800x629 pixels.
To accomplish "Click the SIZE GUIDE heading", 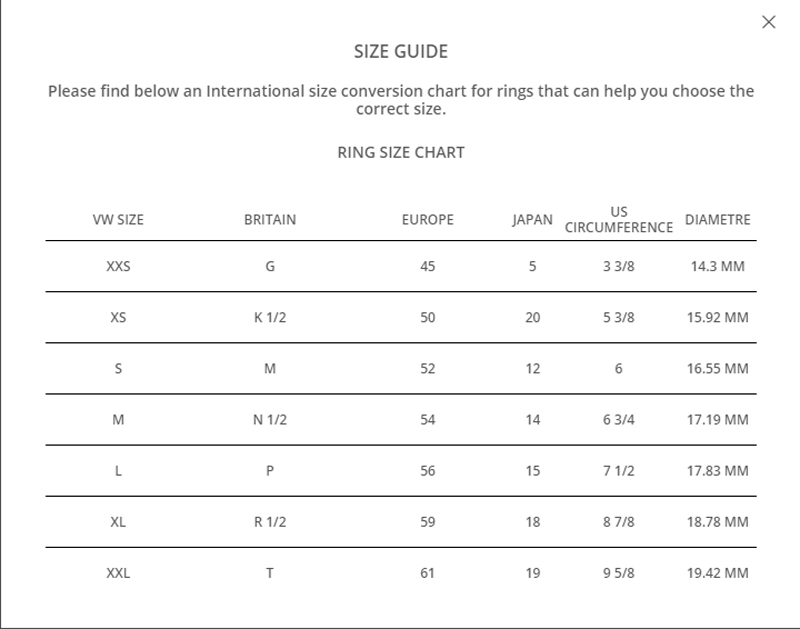I will click(401, 52).
